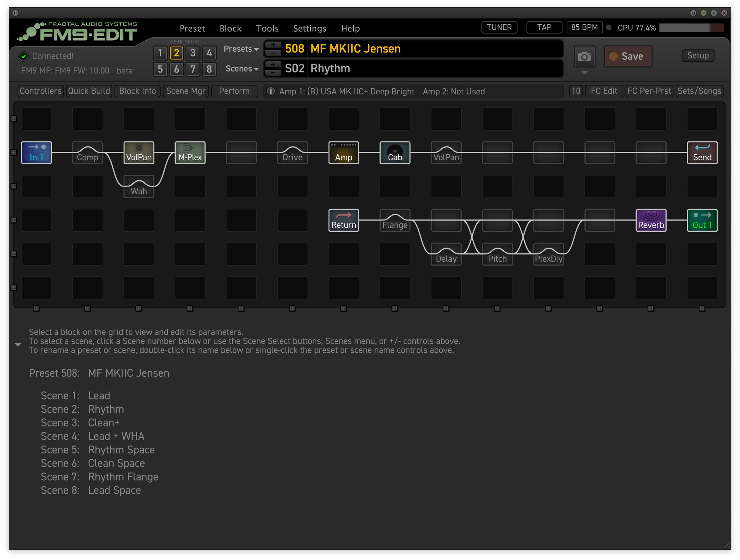Image resolution: width=740 pixels, height=560 pixels.
Task: Click the Cab block icon
Action: click(395, 153)
